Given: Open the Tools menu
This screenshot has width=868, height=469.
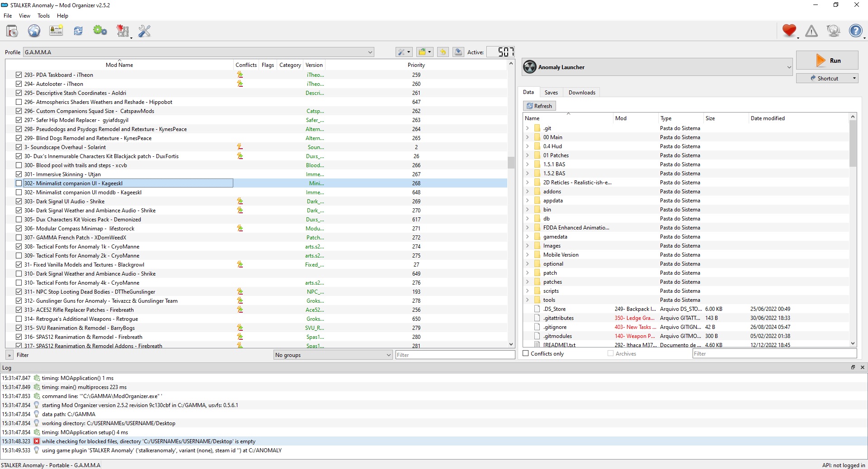Looking at the screenshot, I should click(44, 16).
